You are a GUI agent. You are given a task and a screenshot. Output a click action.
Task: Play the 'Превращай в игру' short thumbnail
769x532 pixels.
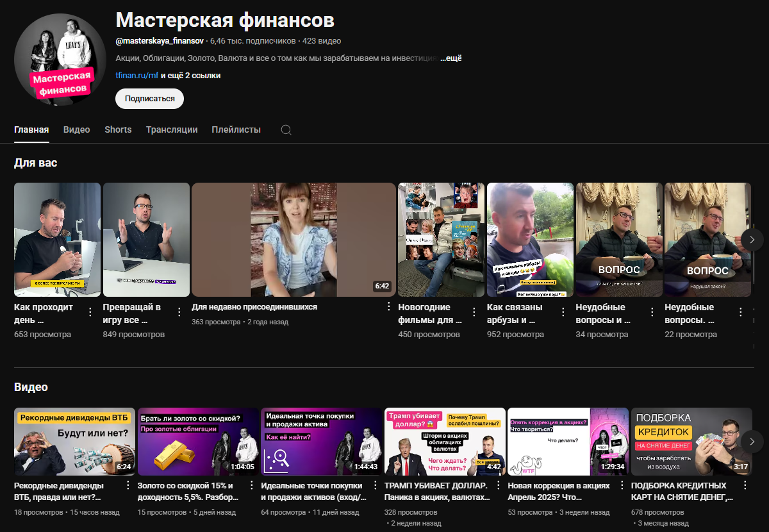click(x=146, y=240)
